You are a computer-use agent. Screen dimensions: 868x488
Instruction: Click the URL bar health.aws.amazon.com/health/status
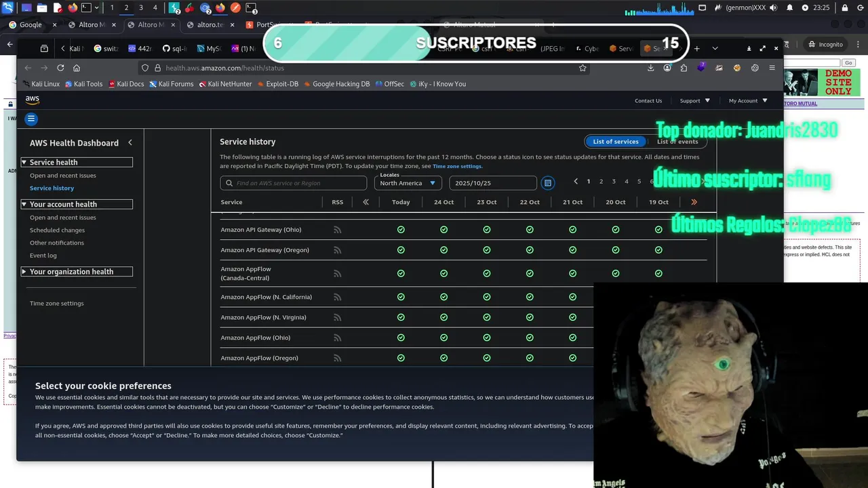[363, 68]
